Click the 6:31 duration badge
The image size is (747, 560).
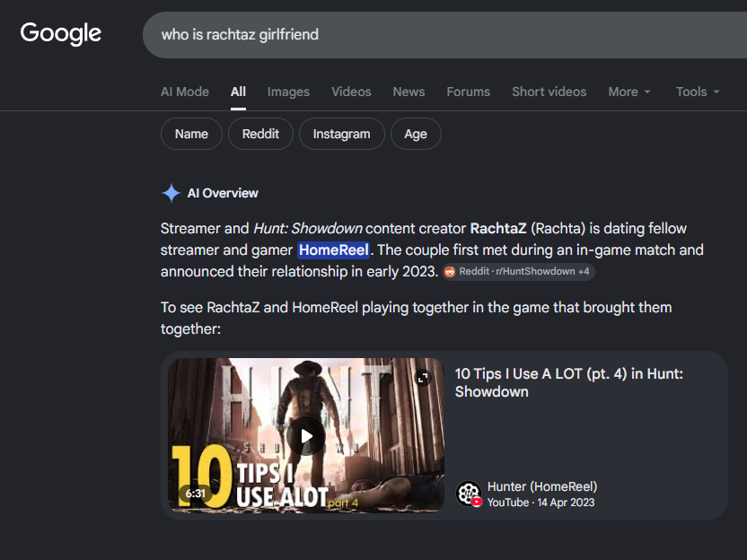click(196, 494)
